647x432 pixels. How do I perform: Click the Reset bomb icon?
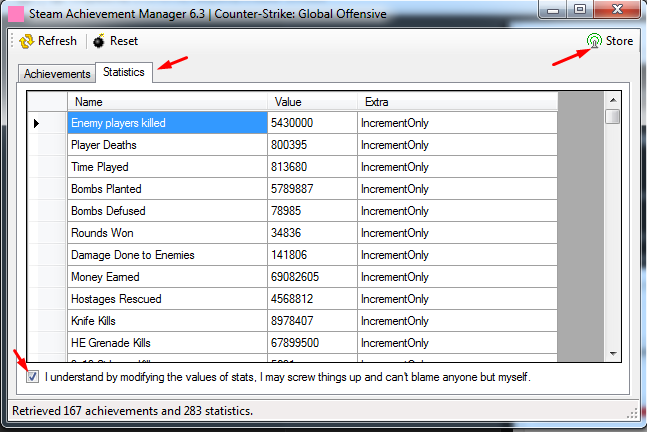tap(99, 41)
